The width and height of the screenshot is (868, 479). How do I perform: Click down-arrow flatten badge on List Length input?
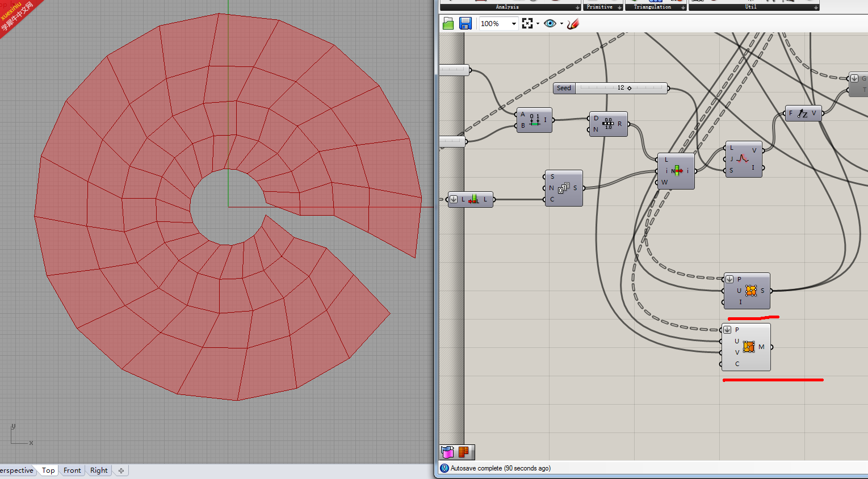click(x=453, y=199)
